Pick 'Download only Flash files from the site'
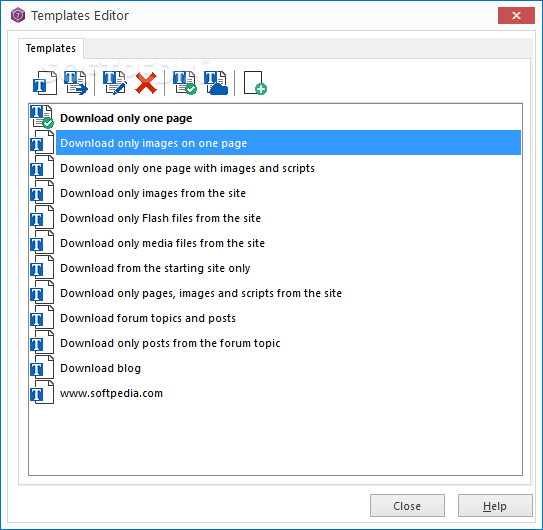This screenshot has width=543, height=530. click(160, 218)
